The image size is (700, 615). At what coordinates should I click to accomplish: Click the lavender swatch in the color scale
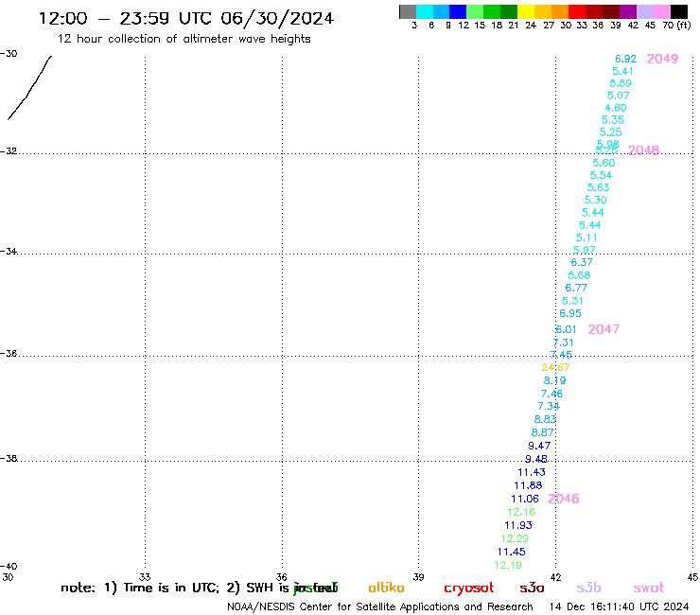pyautogui.click(x=644, y=11)
